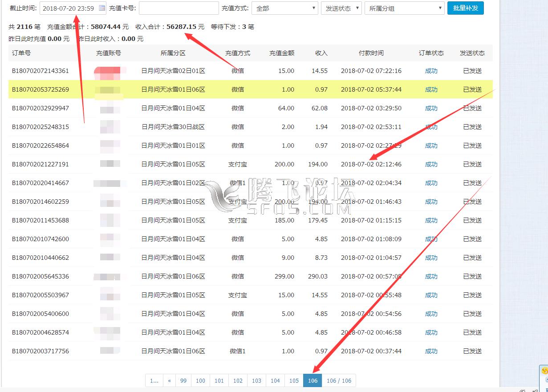Click the 批量补发 button
Screen dimensions: 548x392
(x=465, y=8)
